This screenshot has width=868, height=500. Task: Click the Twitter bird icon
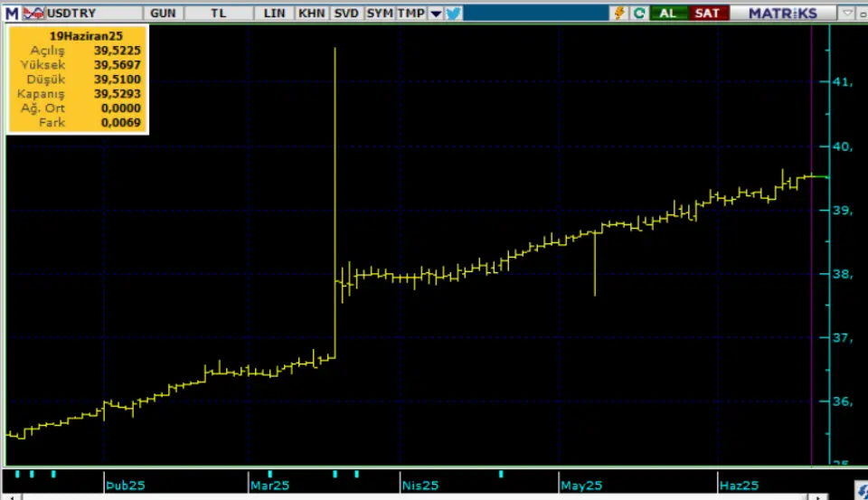[x=453, y=13]
